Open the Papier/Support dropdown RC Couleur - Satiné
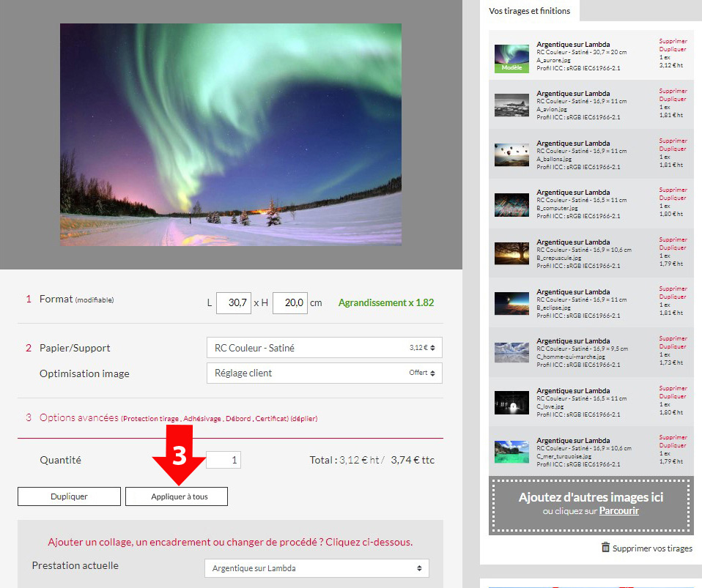 click(x=325, y=348)
